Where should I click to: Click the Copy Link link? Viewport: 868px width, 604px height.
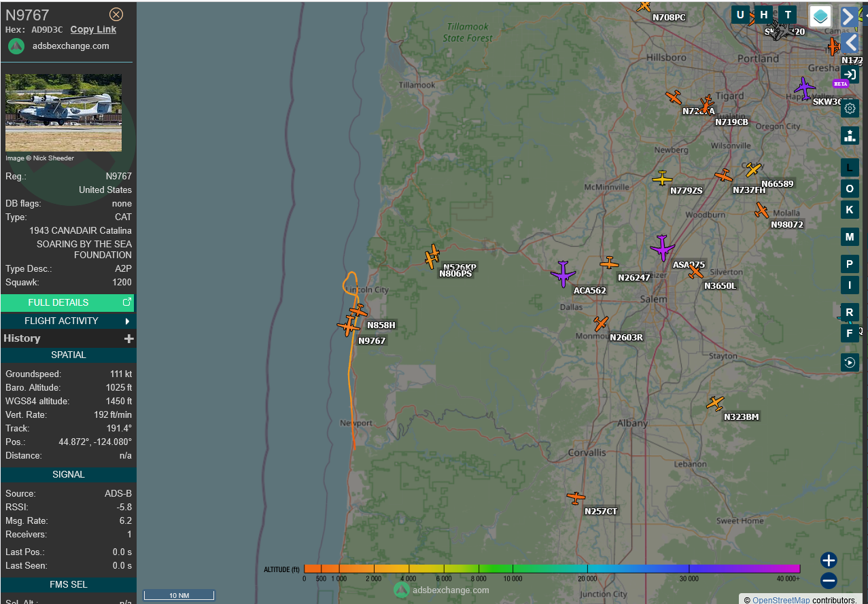coord(93,29)
